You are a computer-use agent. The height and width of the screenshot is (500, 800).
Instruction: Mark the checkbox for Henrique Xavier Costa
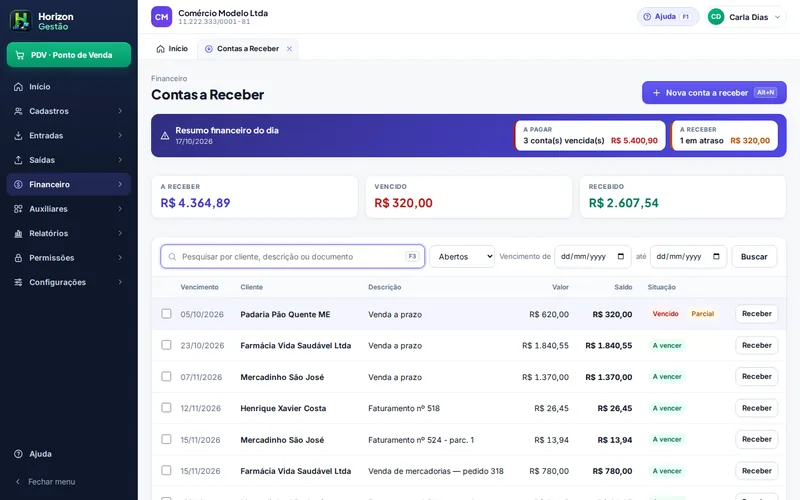point(166,408)
